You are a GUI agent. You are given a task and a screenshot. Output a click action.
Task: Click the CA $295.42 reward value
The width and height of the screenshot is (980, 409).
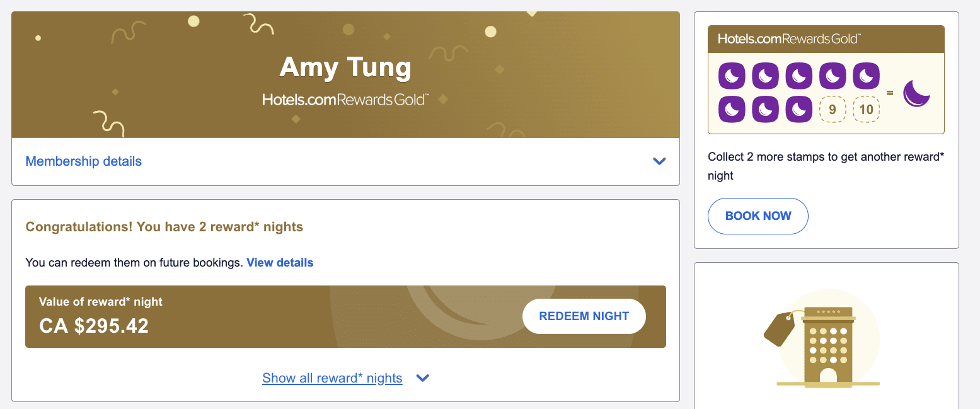coord(94,325)
